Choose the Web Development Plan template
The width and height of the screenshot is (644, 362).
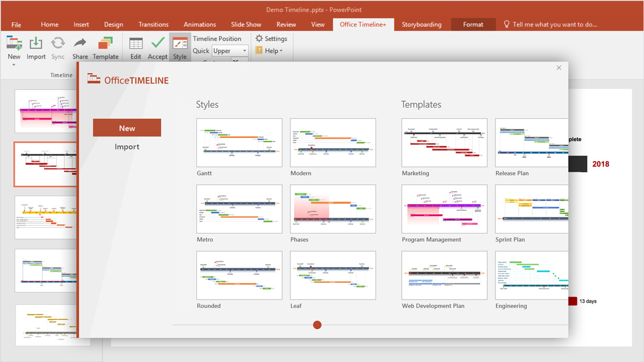(x=444, y=275)
